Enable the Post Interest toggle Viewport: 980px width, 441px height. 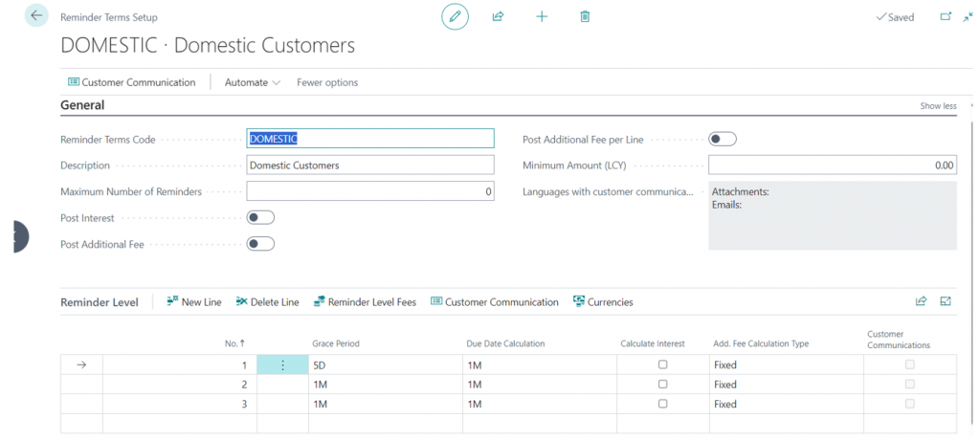[260, 218]
